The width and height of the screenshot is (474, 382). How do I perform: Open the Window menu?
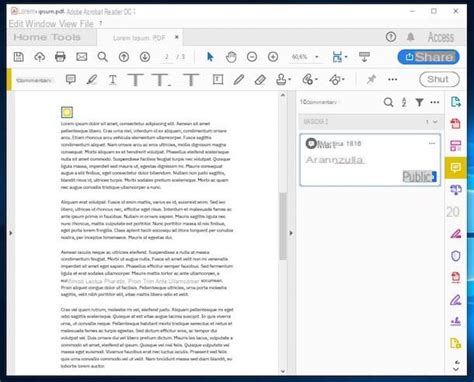pyautogui.click(x=41, y=24)
